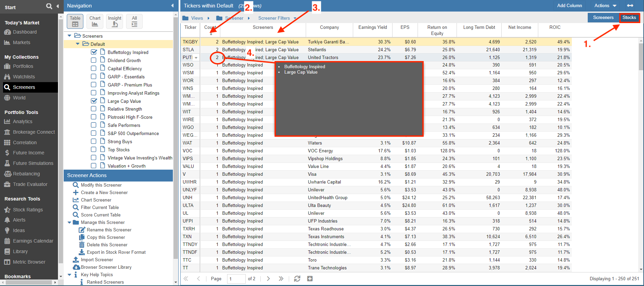This screenshot has width=644, height=286.
Task: Open the Actions dropdown menu
Action: click(605, 6)
